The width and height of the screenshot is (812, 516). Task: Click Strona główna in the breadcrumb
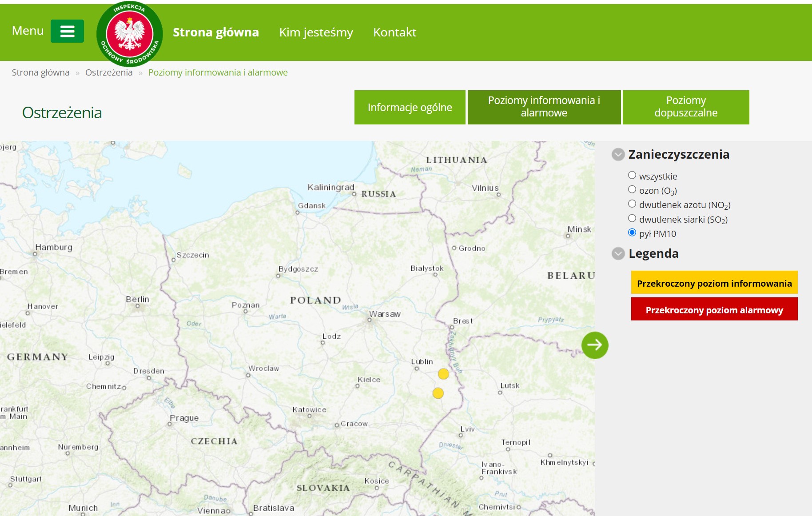click(40, 72)
